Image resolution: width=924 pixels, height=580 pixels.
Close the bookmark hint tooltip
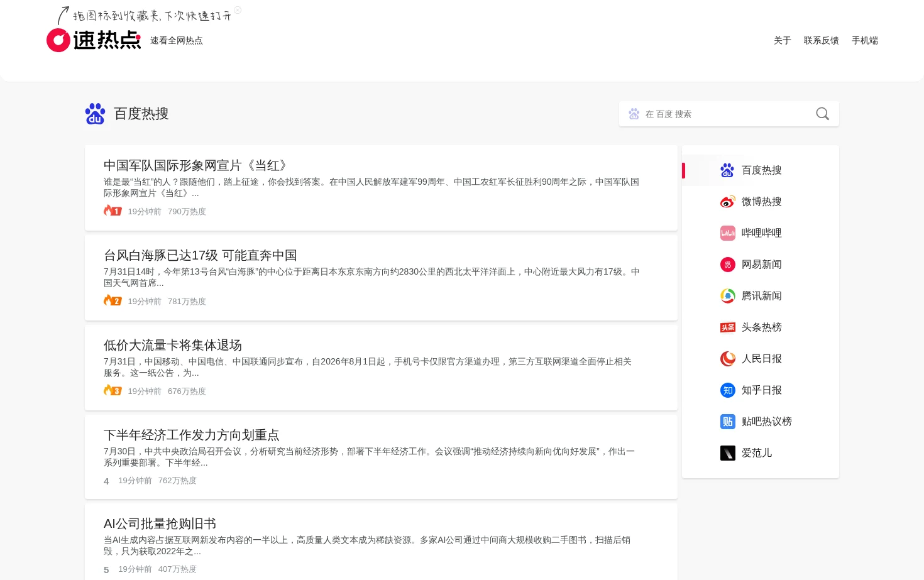tap(238, 10)
